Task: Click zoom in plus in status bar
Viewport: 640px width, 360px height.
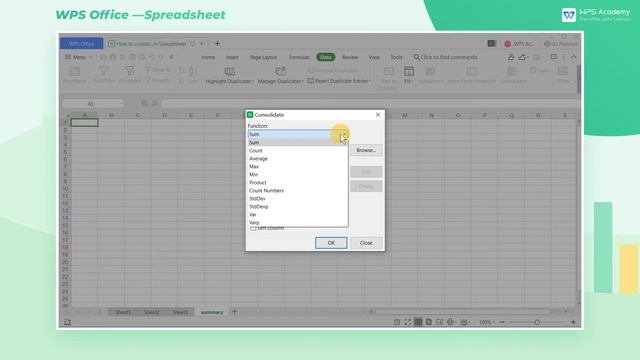Action: click(573, 322)
